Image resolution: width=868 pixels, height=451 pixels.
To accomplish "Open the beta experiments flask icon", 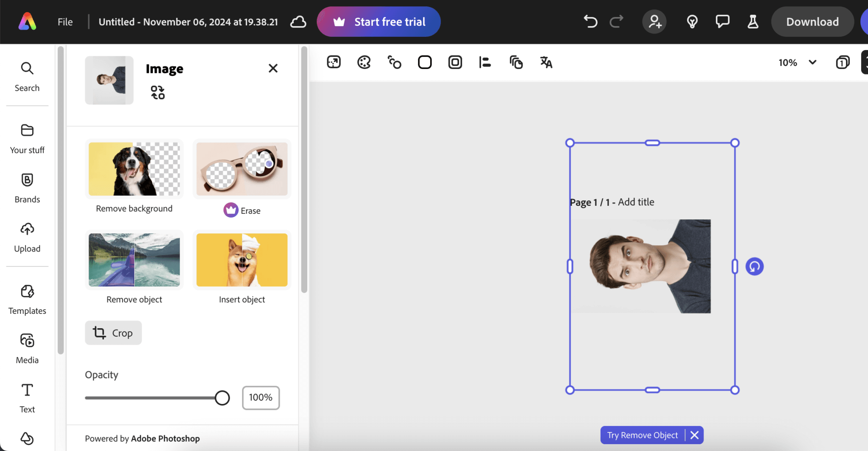I will [753, 21].
